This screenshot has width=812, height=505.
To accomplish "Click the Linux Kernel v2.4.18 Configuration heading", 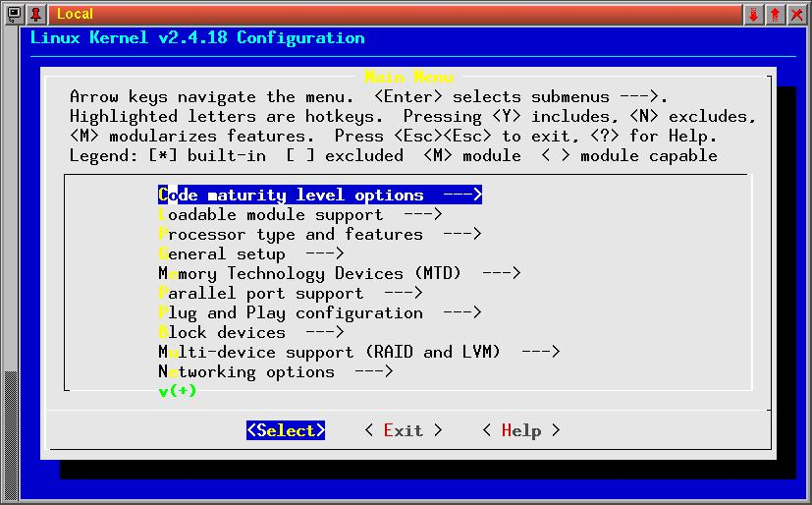I will pos(197,37).
